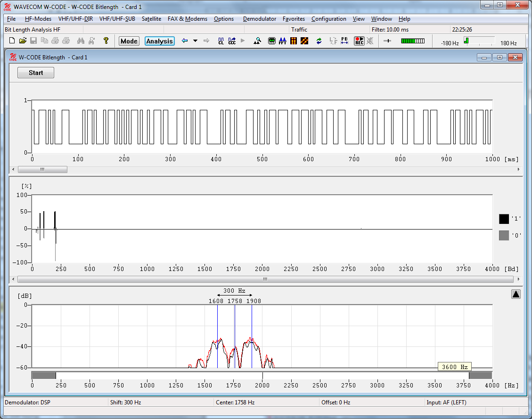Click the back arrow icon
The image size is (532, 419).
coord(185,41)
